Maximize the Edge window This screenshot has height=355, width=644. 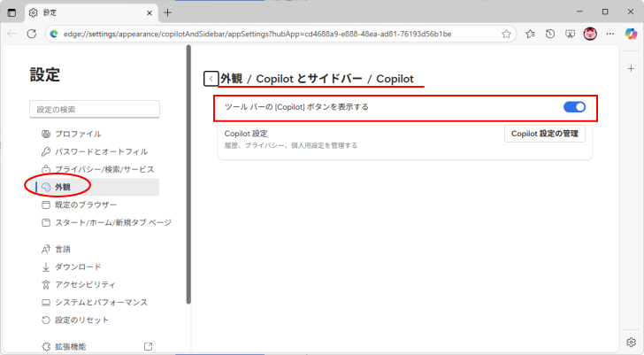tap(605, 12)
